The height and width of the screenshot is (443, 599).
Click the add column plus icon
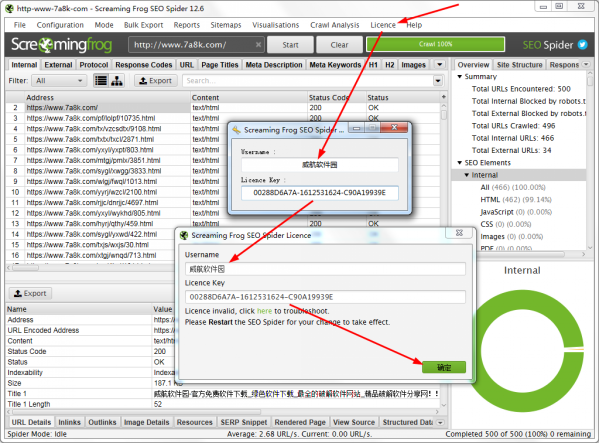pyautogui.click(x=444, y=97)
